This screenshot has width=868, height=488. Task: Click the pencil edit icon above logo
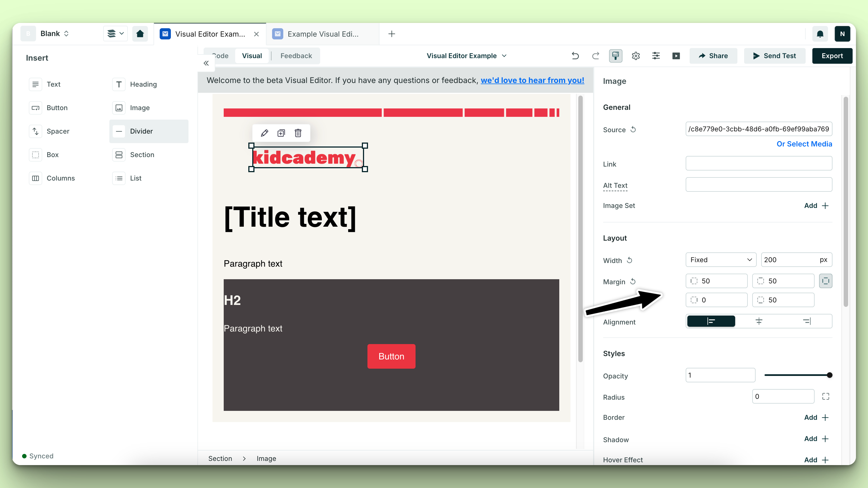click(x=264, y=133)
